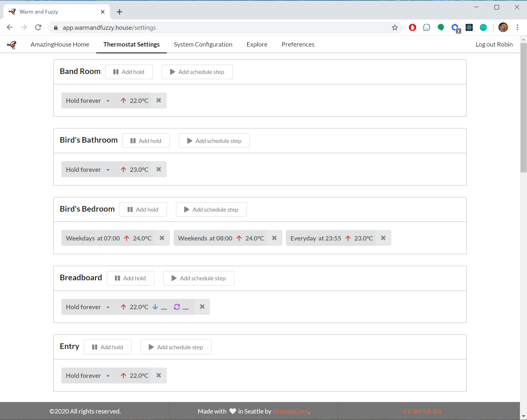
Task: Switch to the System Configuration tab
Action: (x=203, y=45)
